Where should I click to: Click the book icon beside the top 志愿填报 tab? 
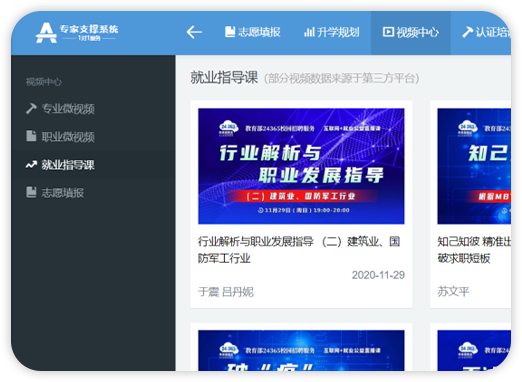click(230, 32)
